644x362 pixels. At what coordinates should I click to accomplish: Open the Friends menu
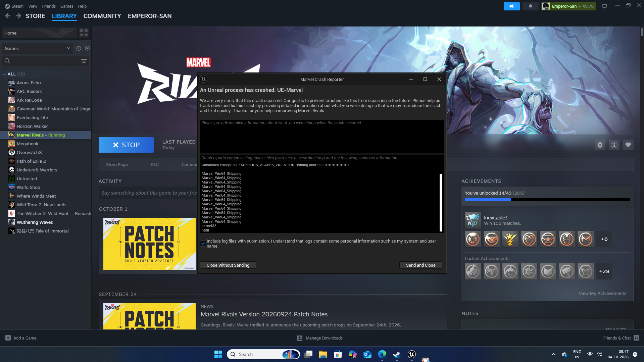(x=49, y=6)
